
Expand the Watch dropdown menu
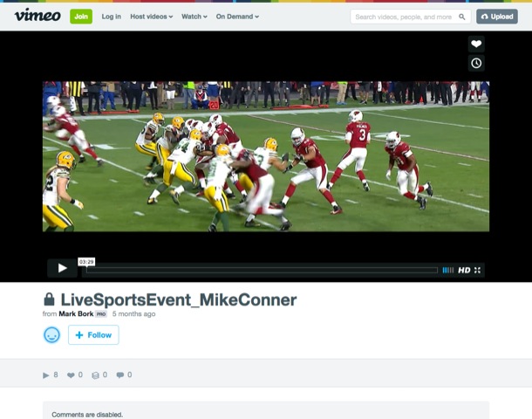194,17
